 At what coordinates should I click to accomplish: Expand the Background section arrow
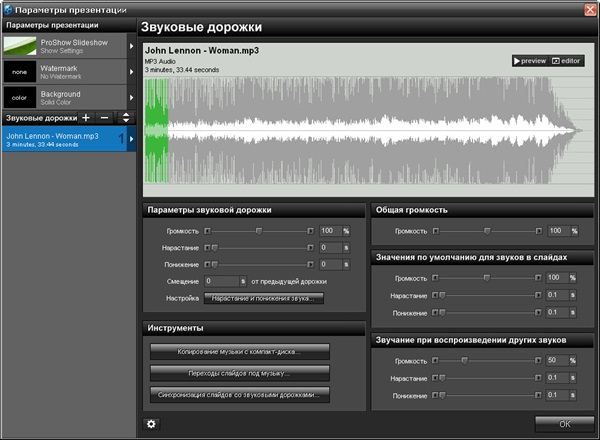130,98
